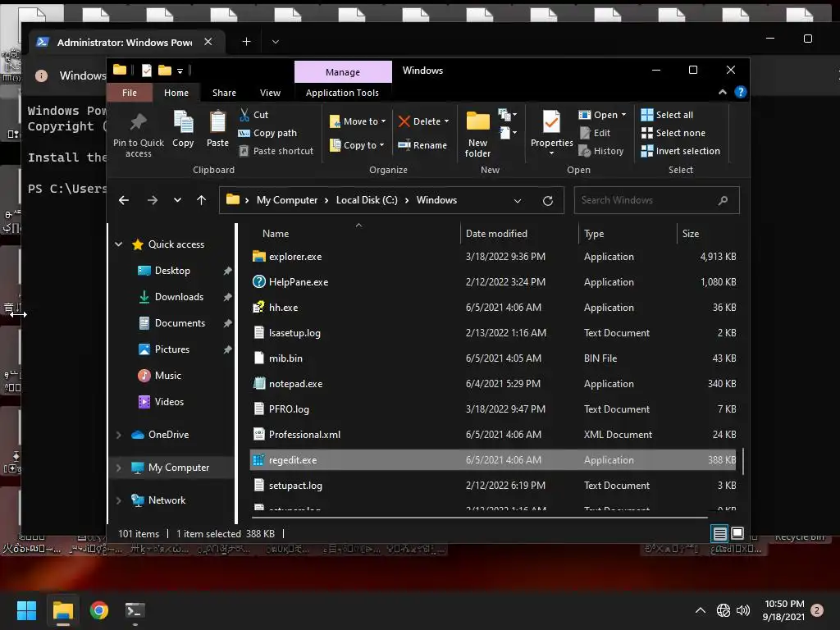The width and height of the screenshot is (840, 630).
Task: Click the Paste clipboard icon
Action: coord(217,122)
